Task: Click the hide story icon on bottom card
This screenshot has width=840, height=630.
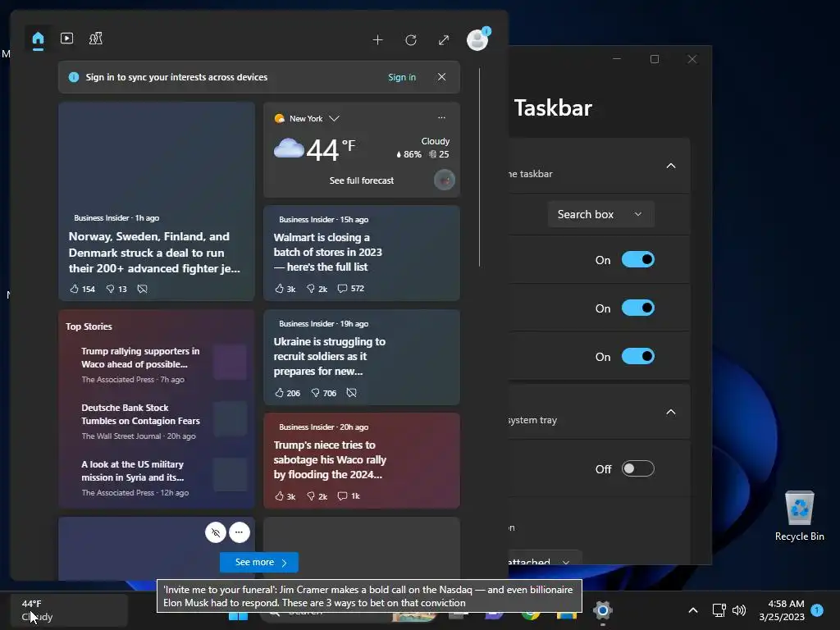Action: click(x=216, y=532)
